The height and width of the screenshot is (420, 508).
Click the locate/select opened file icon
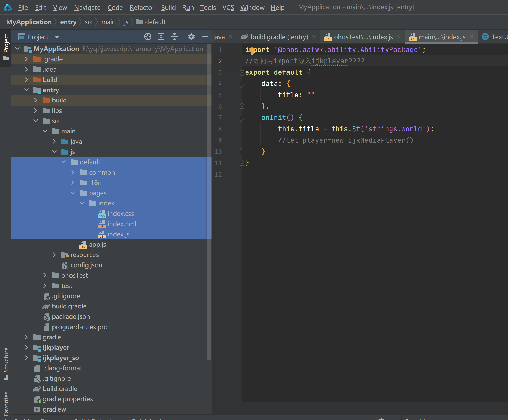(x=148, y=37)
